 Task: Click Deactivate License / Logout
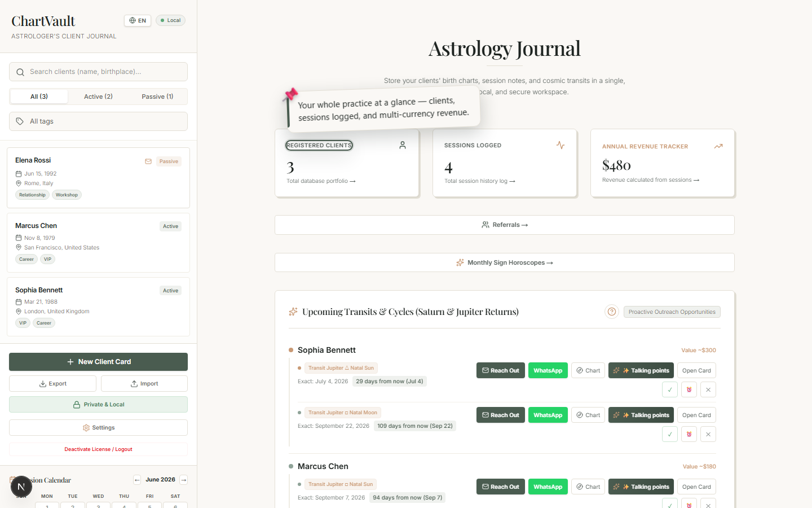tap(98, 449)
